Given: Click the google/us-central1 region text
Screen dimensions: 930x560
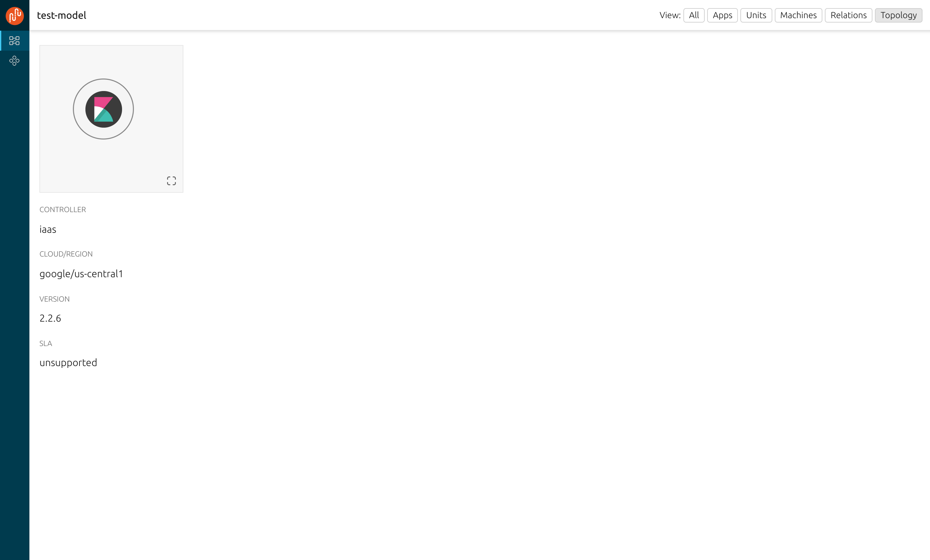Looking at the screenshot, I should (x=81, y=274).
